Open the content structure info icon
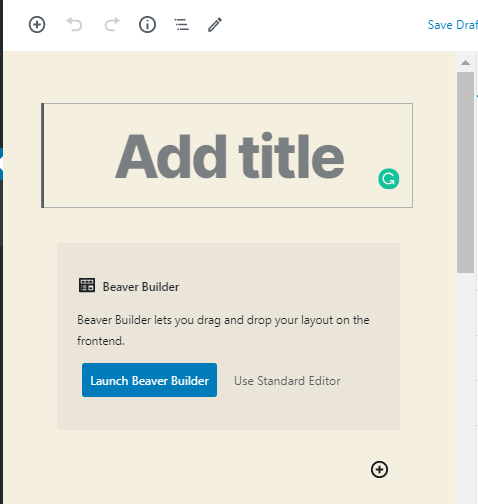The height and width of the screenshot is (504, 478). pos(147,25)
